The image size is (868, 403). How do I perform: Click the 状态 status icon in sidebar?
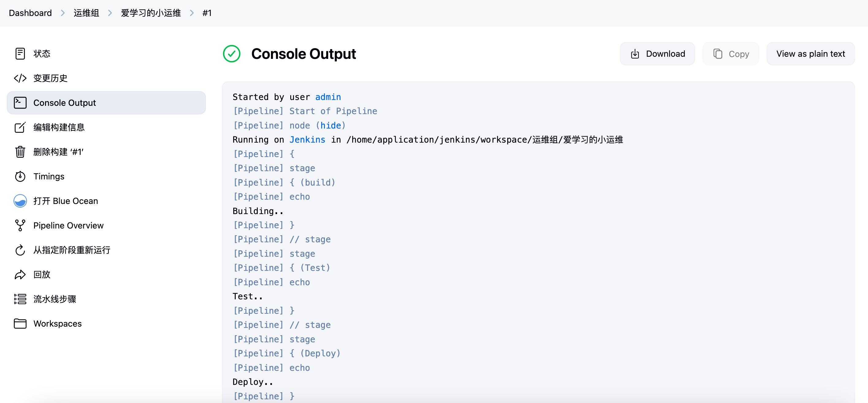[x=20, y=54]
